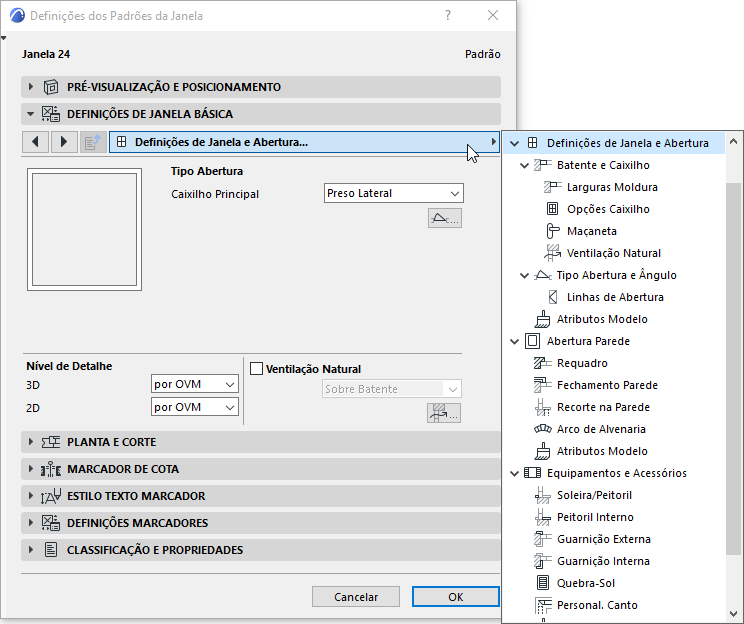744x624 pixels.
Task: Open the 3D Nível de Detalhe dropdown
Action: (195, 384)
